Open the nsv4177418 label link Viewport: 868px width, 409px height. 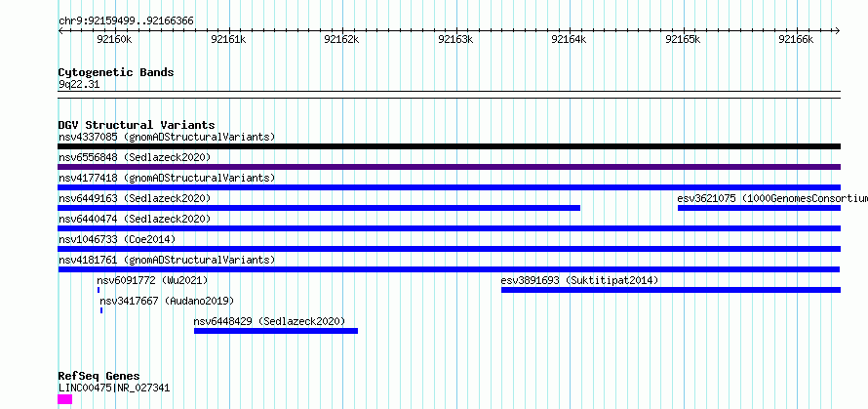(167, 178)
